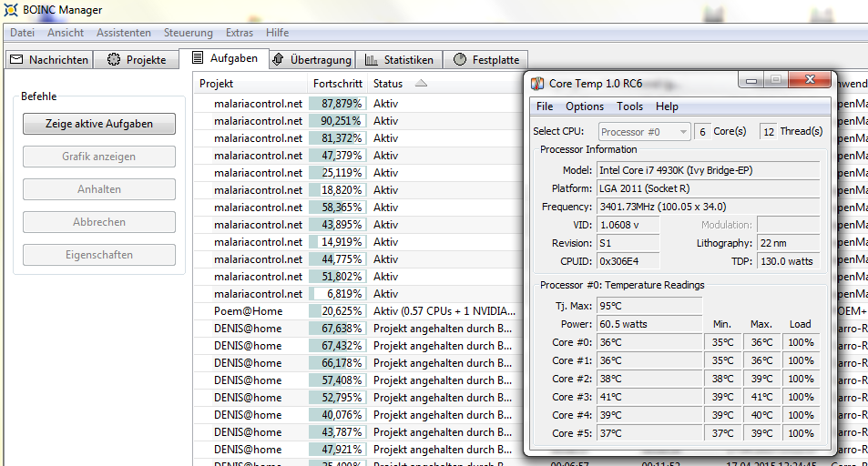Screen dimensions: 868x466
Task: Click the Status column sort arrow
Action: pyautogui.click(x=422, y=83)
